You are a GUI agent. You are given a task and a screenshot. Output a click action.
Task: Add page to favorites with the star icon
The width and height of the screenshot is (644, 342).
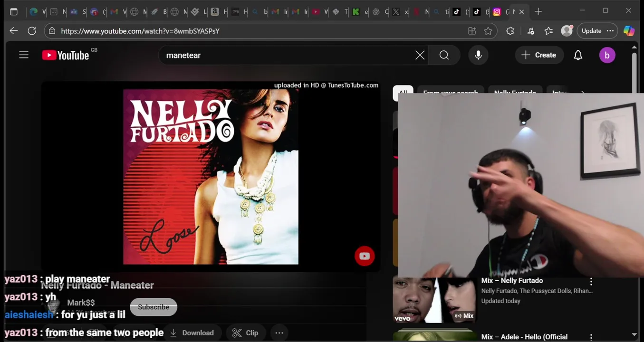pyautogui.click(x=488, y=31)
